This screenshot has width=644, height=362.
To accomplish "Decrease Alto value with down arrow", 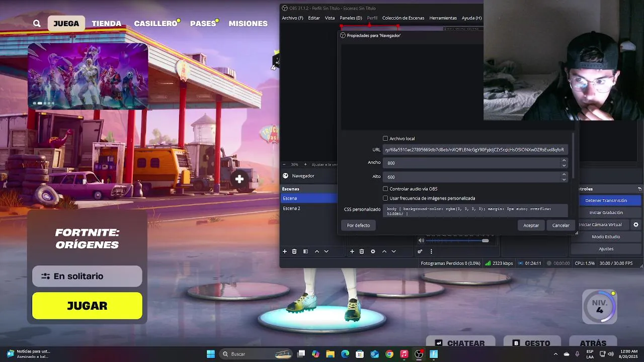I will [x=563, y=179].
